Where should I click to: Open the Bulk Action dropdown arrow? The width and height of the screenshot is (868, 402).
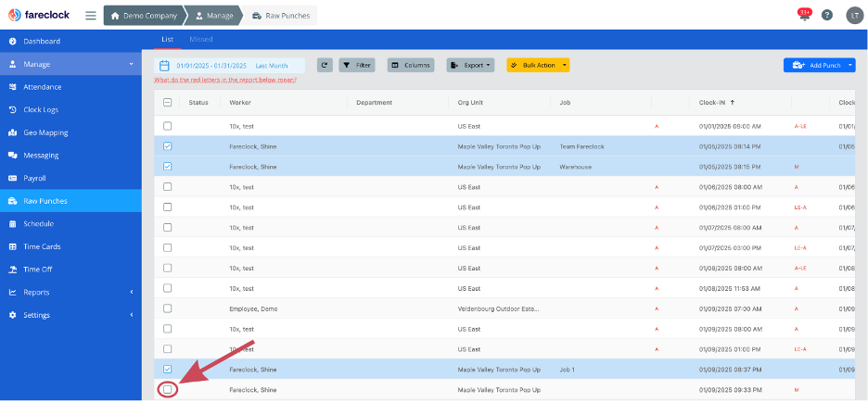point(564,65)
